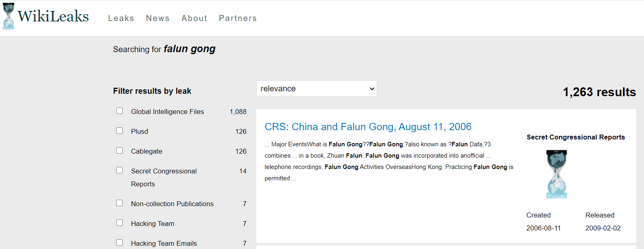Click the created date 2006-08-11
This screenshot has height=249, width=644.
point(544,228)
